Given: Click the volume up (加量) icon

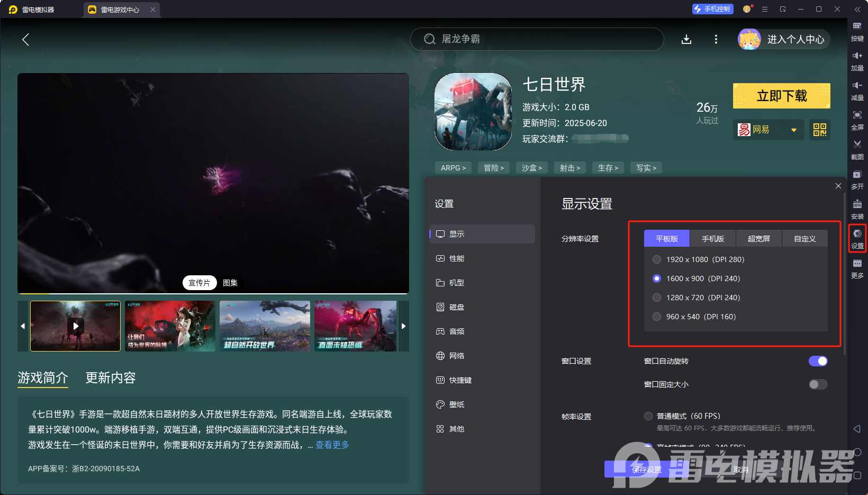Looking at the screenshot, I should tap(857, 56).
